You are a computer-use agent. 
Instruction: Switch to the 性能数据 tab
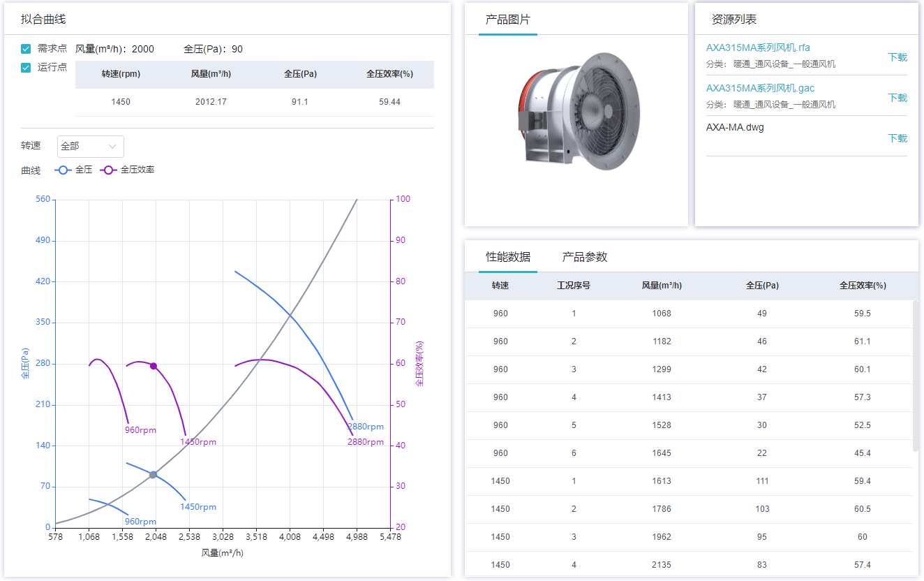pyautogui.click(x=508, y=257)
